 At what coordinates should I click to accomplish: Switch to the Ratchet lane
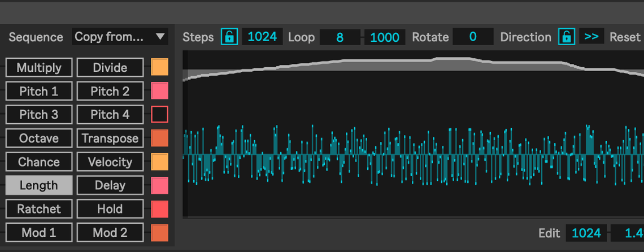[39, 209]
